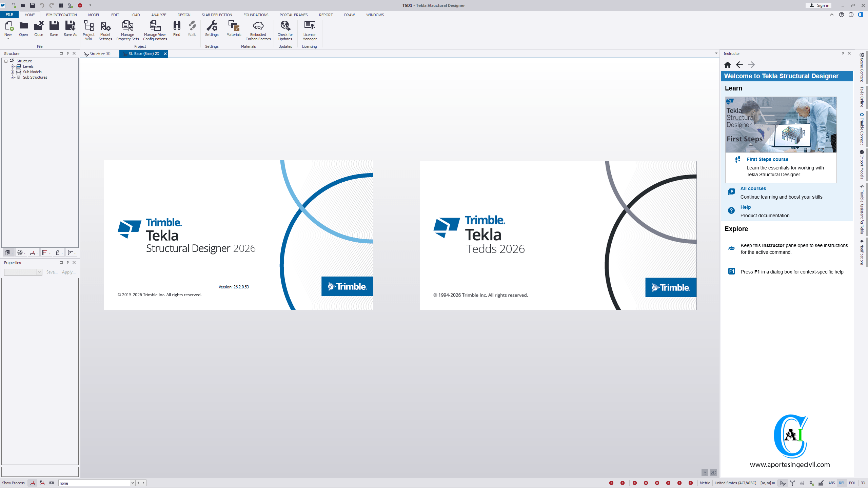Click Show Process in status bar
Image resolution: width=868 pixels, height=488 pixels.
coord(13,483)
